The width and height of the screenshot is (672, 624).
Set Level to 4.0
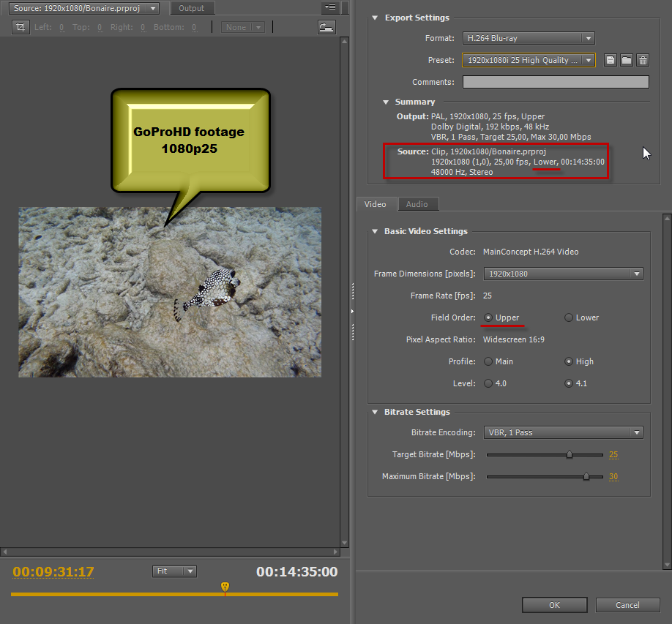tap(488, 383)
